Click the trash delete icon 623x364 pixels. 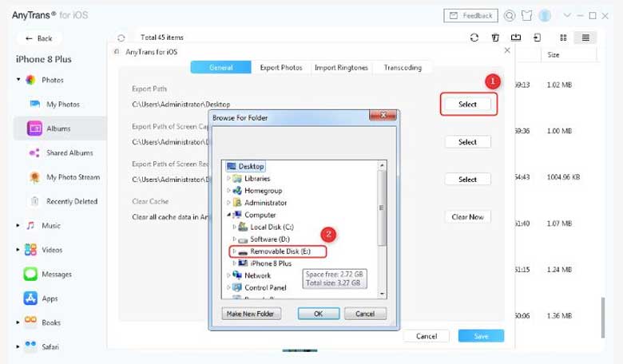pos(496,37)
